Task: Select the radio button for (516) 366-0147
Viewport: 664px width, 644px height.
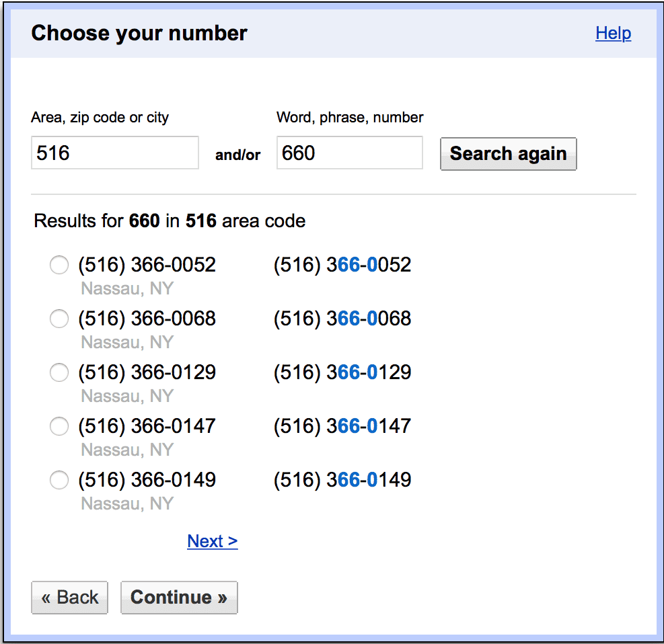Action: pos(59,426)
